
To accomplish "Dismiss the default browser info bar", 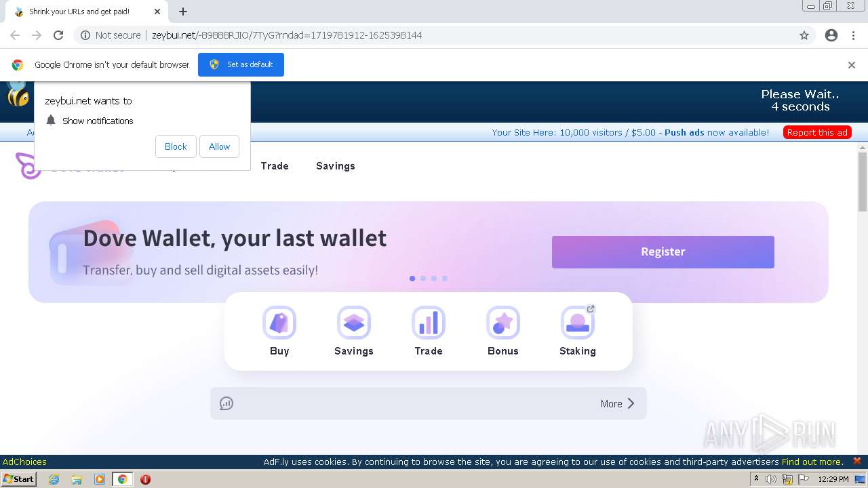I will 852,65.
